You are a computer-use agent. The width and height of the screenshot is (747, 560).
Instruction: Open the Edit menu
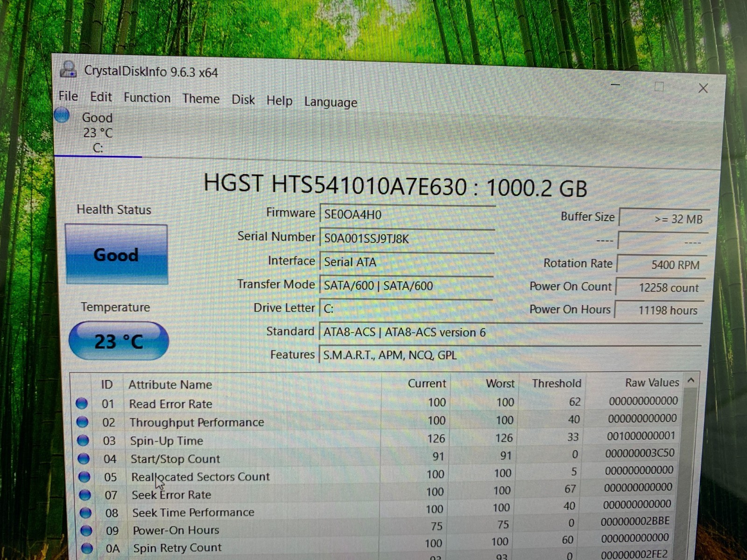[101, 97]
